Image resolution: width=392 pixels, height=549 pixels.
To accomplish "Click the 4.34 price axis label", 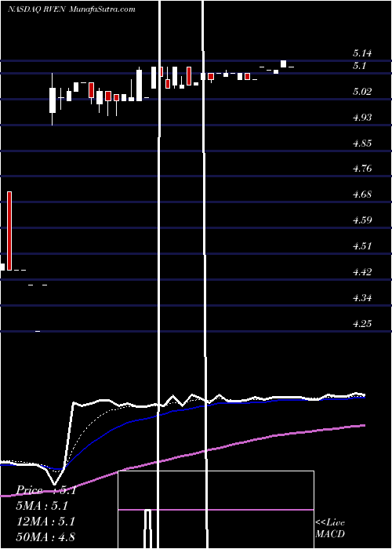I will click(362, 298).
